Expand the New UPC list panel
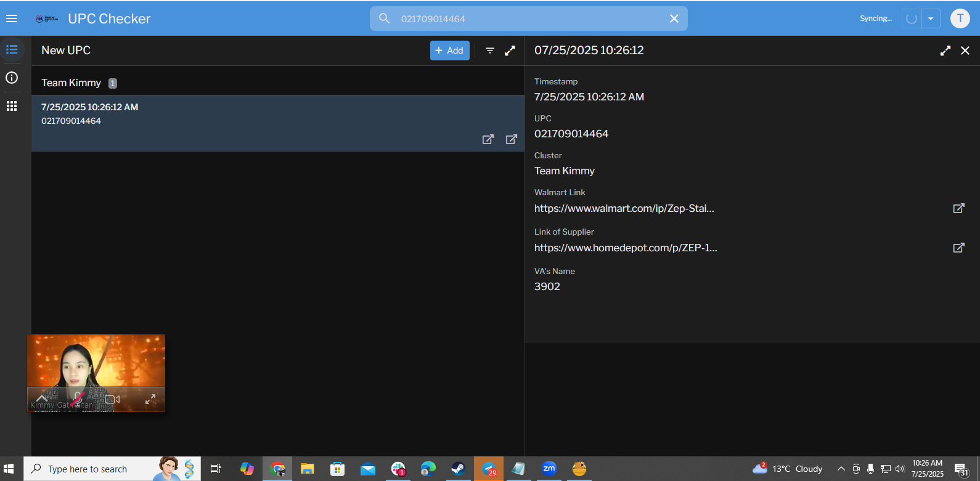This screenshot has width=980, height=481. tap(510, 51)
